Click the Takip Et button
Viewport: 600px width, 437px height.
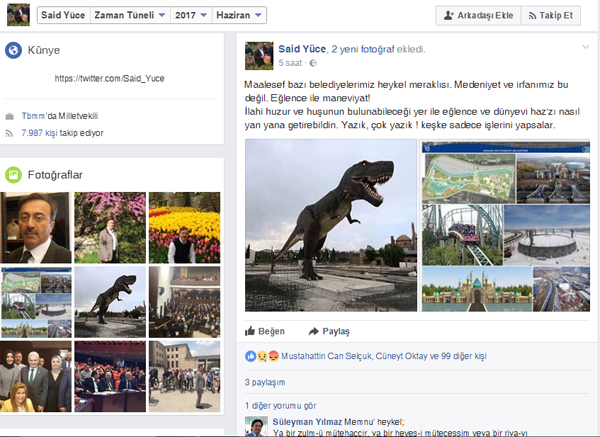(x=551, y=16)
